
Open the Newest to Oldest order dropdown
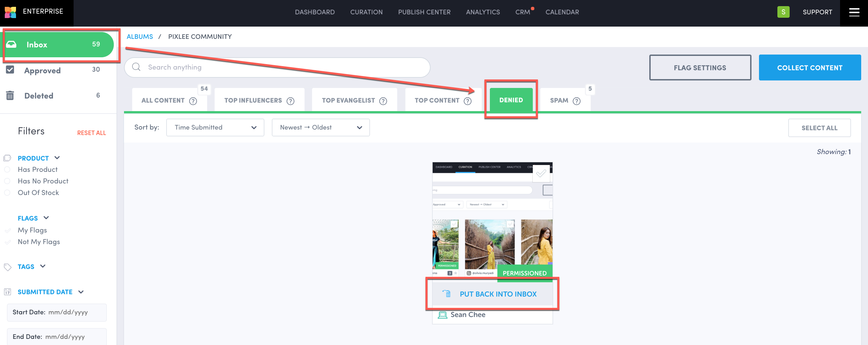pyautogui.click(x=320, y=127)
